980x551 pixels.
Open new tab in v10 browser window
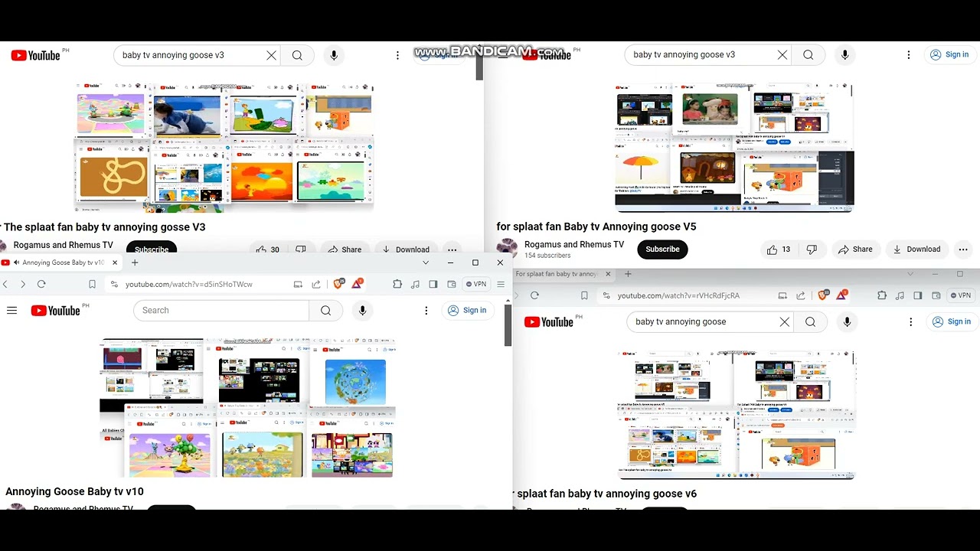[135, 262]
